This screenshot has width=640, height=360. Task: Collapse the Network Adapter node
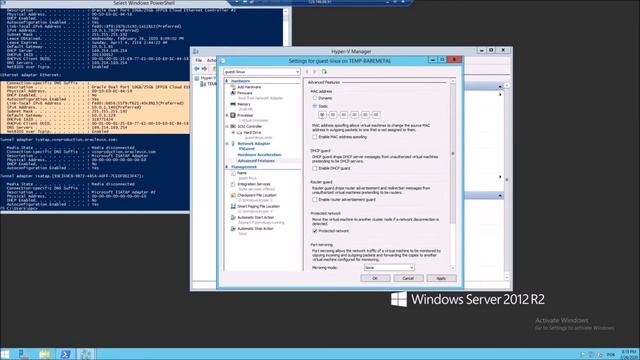tap(227, 144)
